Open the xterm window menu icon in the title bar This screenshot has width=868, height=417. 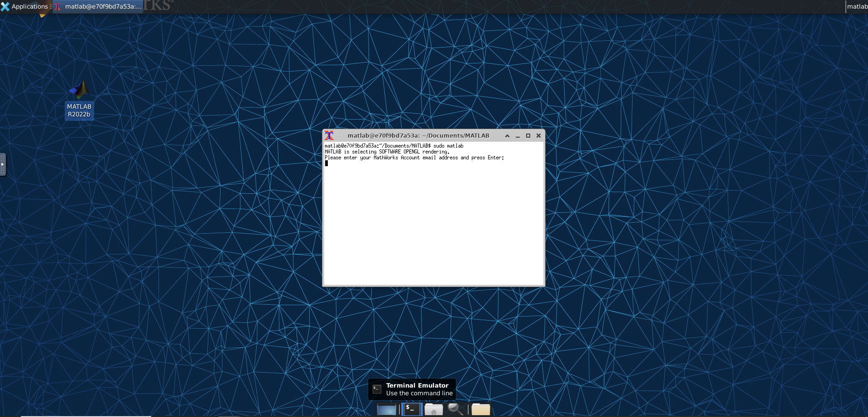pos(329,135)
